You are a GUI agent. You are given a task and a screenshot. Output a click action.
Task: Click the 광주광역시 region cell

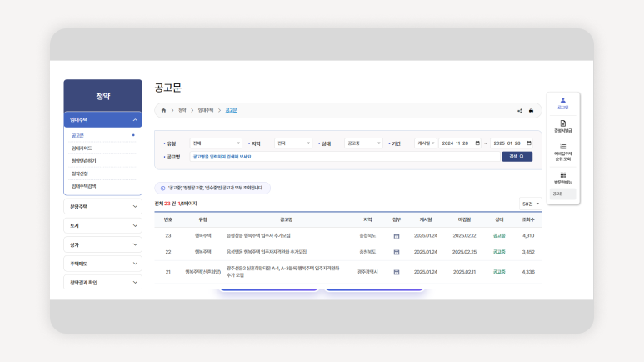coord(367,272)
